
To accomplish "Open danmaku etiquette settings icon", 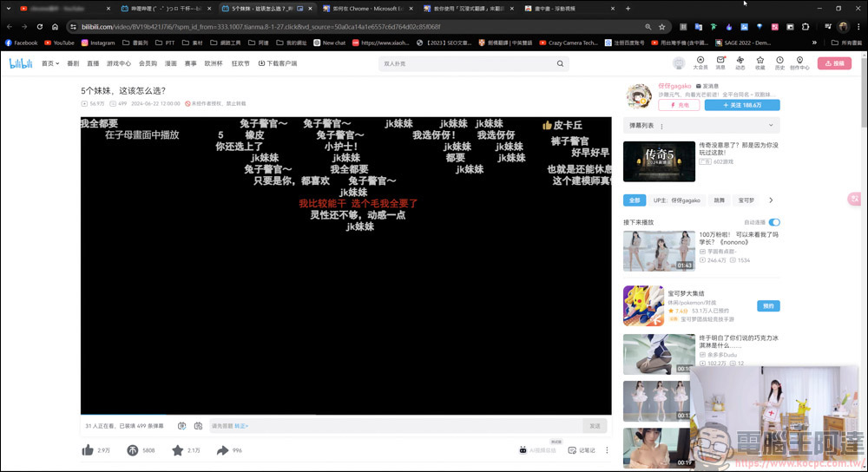I will pyautogui.click(x=198, y=426).
